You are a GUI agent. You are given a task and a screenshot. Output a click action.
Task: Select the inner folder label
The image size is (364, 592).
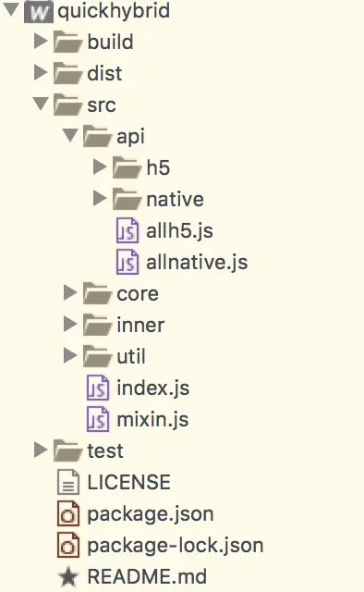coord(140,326)
